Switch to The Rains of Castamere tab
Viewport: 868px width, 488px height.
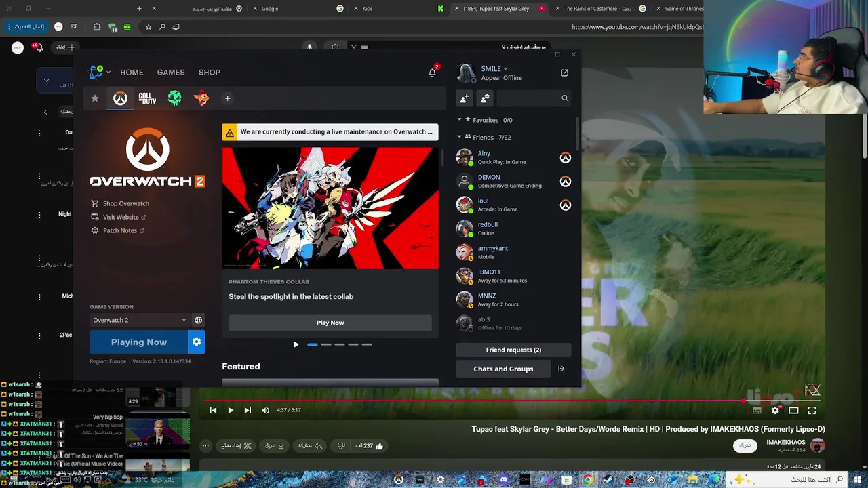(x=600, y=9)
